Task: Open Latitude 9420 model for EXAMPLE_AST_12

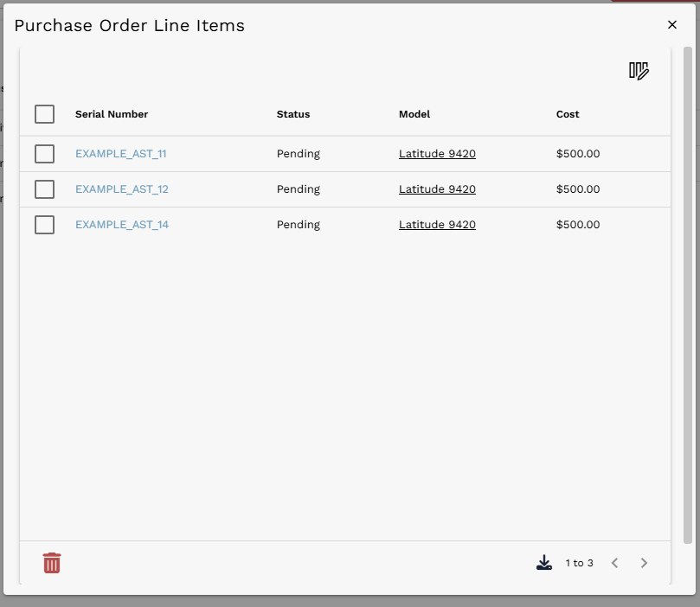Action: pos(437,189)
